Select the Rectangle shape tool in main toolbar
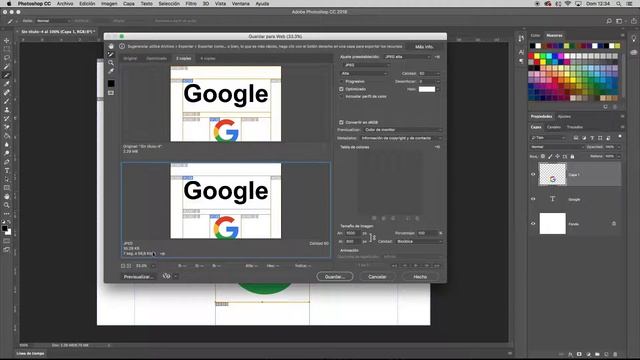Screen dimensions: 640x360 pos(7,188)
